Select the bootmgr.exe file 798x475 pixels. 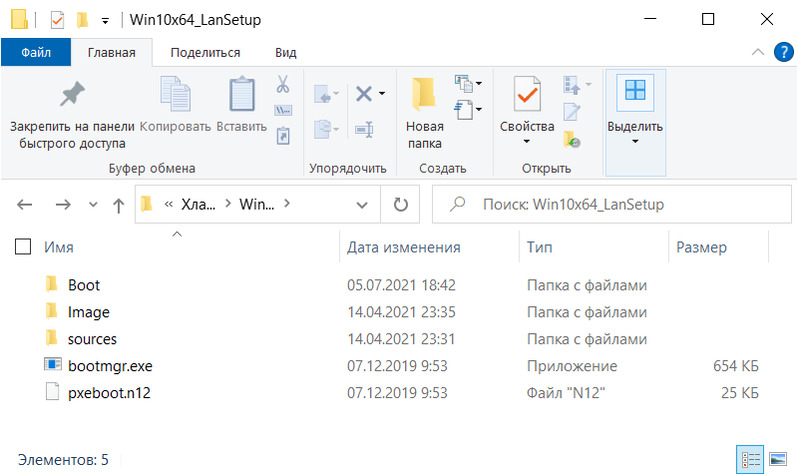[x=110, y=366]
